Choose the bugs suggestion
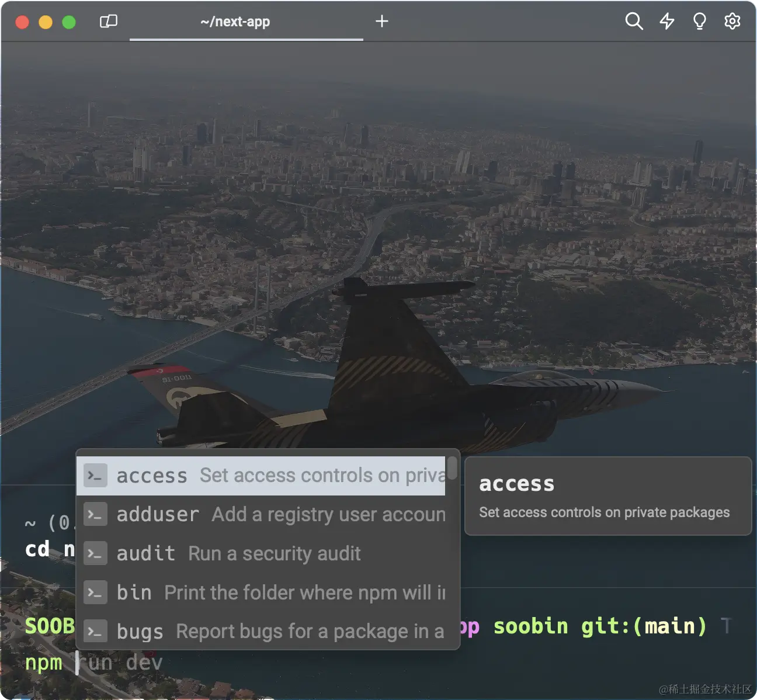 pos(261,631)
